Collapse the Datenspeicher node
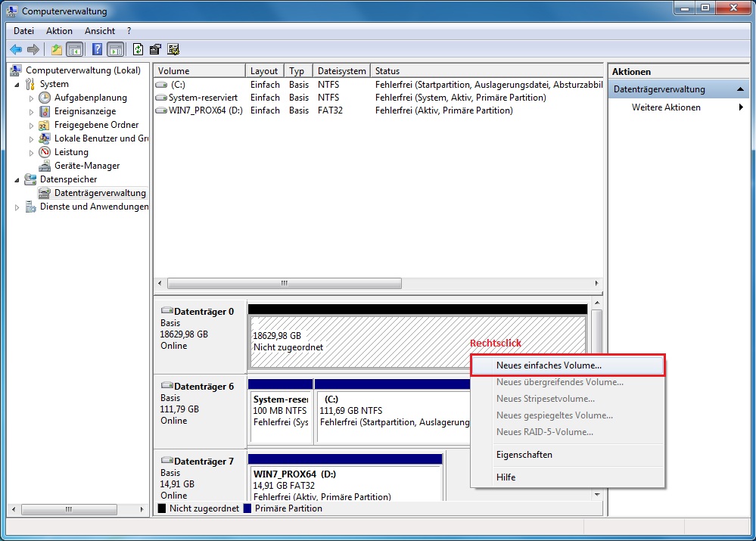Screen dimensions: 756x541 click(x=17, y=180)
